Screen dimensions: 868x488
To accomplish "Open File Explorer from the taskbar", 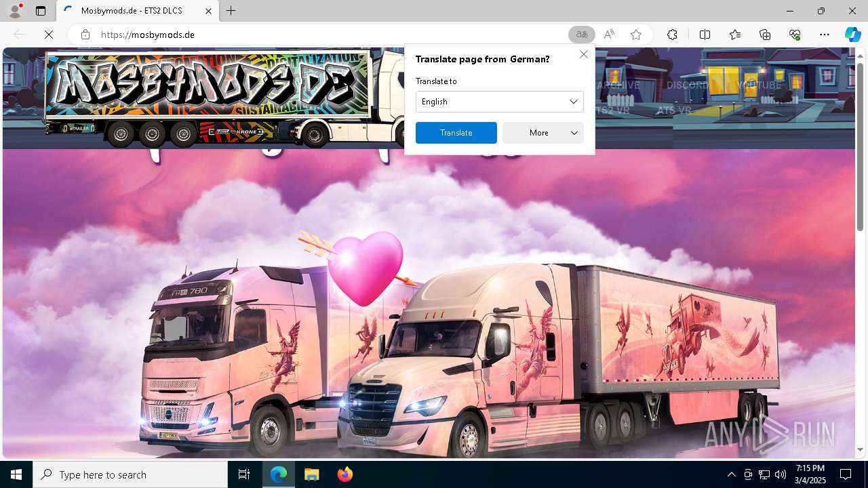I will tap(311, 474).
